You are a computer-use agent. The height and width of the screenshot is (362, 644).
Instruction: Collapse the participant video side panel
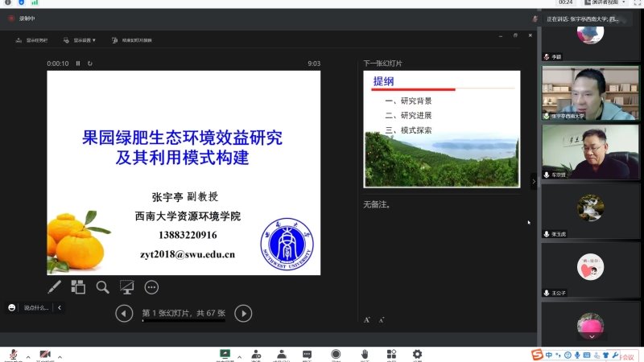point(534,182)
